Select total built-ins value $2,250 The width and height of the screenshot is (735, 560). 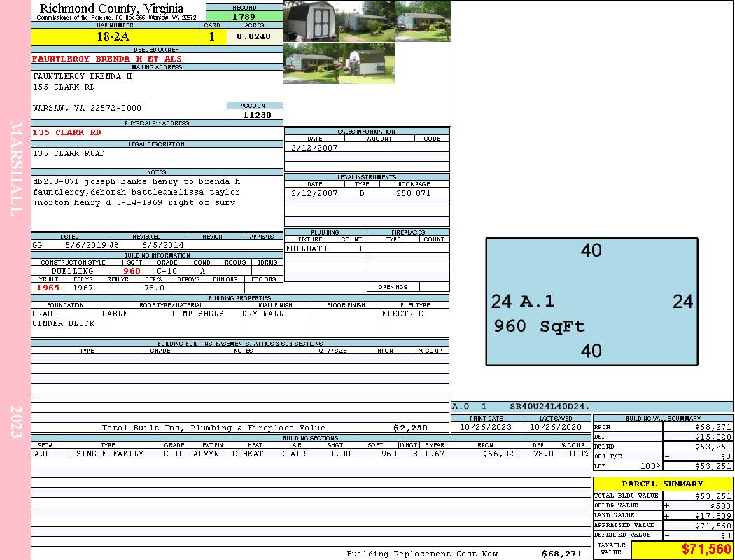pyautogui.click(x=410, y=428)
